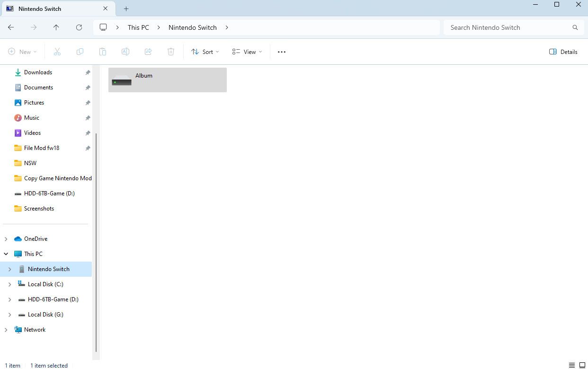Open the NSW folder in sidebar
588x369 pixels.
pyautogui.click(x=30, y=163)
